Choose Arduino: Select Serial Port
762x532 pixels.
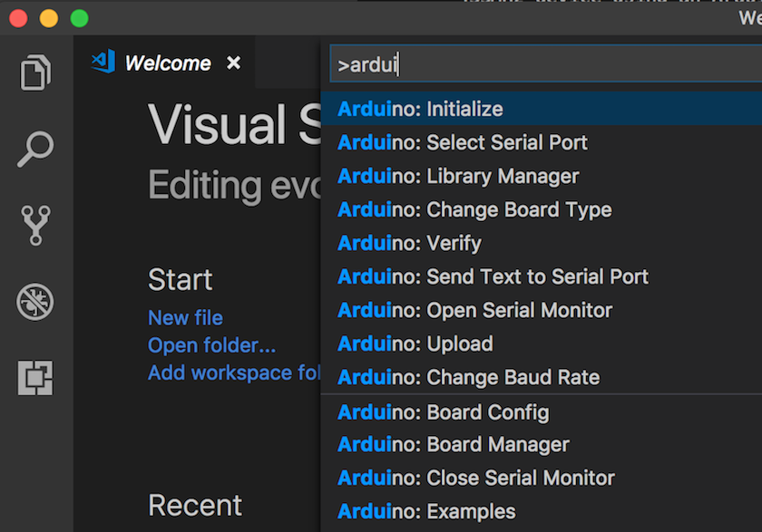[x=542, y=142]
